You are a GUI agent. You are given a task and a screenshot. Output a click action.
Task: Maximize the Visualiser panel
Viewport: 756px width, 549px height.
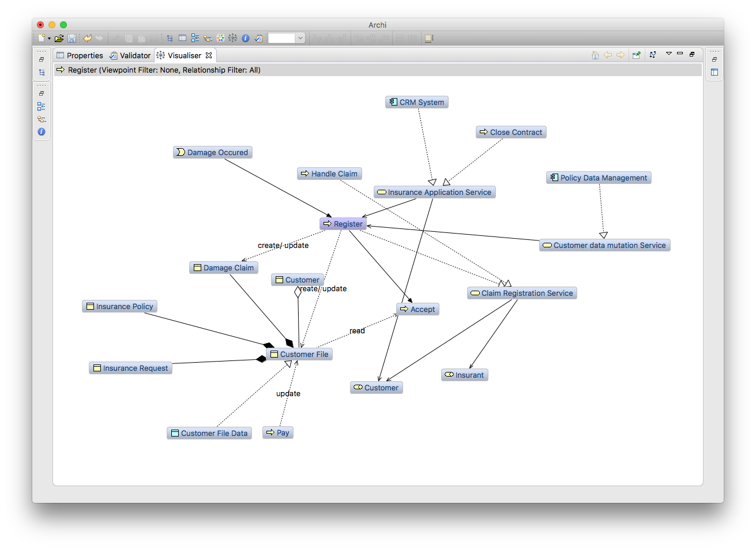(x=692, y=54)
